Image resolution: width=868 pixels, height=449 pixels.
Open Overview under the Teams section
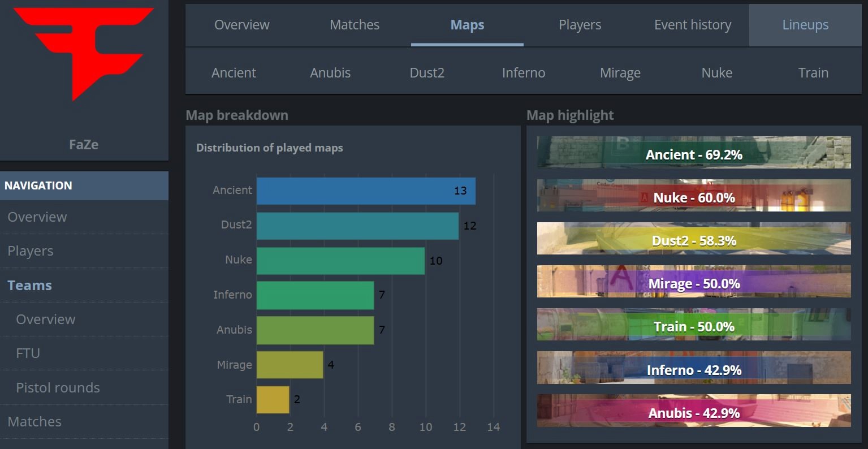pos(84,320)
